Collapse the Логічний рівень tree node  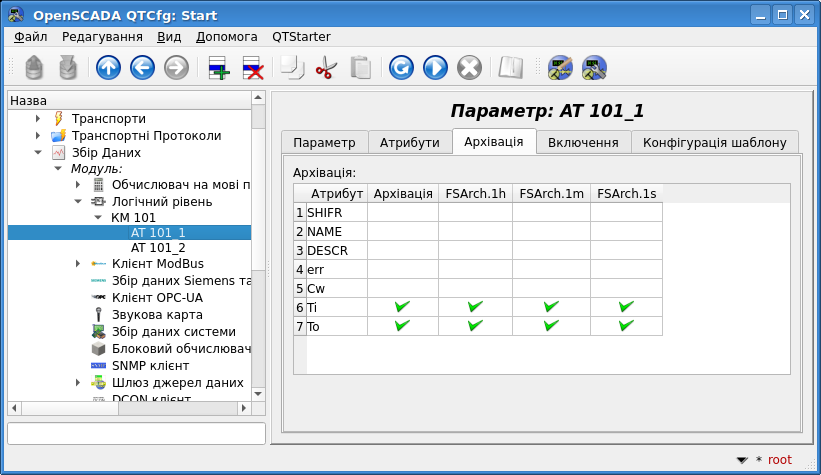[x=78, y=201]
